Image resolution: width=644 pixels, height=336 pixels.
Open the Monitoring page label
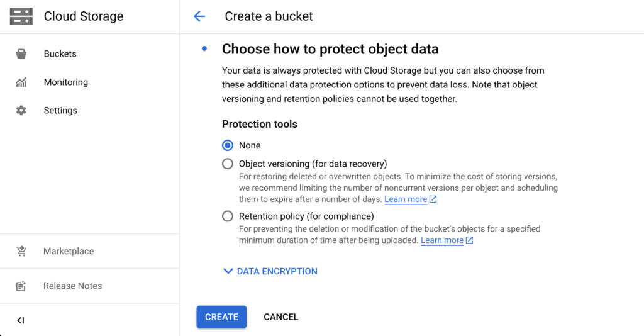coord(65,82)
